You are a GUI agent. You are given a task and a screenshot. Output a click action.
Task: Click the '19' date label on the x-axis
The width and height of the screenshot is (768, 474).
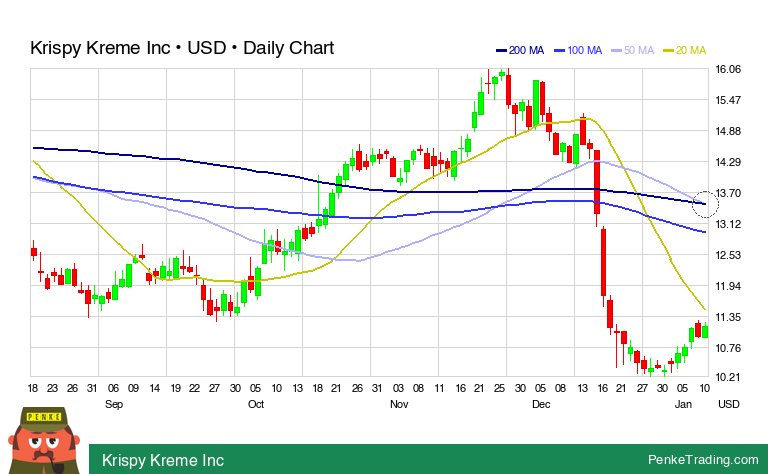175,388
